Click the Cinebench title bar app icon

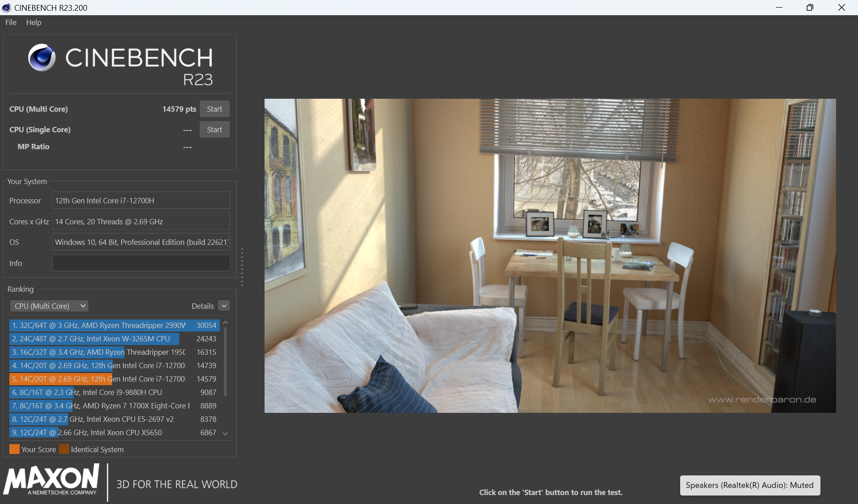click(6, 8)
